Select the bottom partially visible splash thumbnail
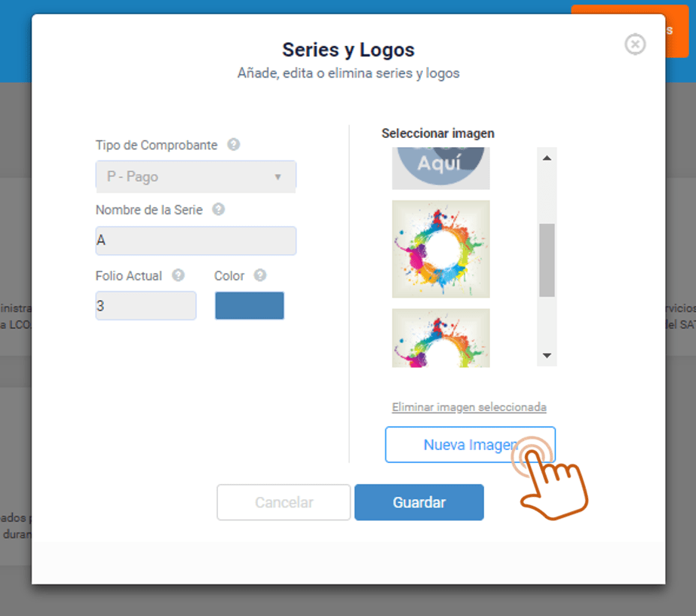 pos(441,338)
